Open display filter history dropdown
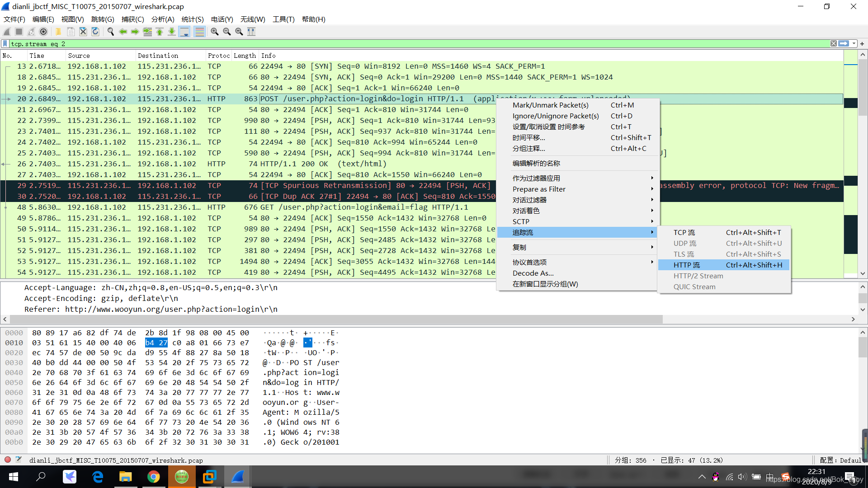 coord(854,44)
